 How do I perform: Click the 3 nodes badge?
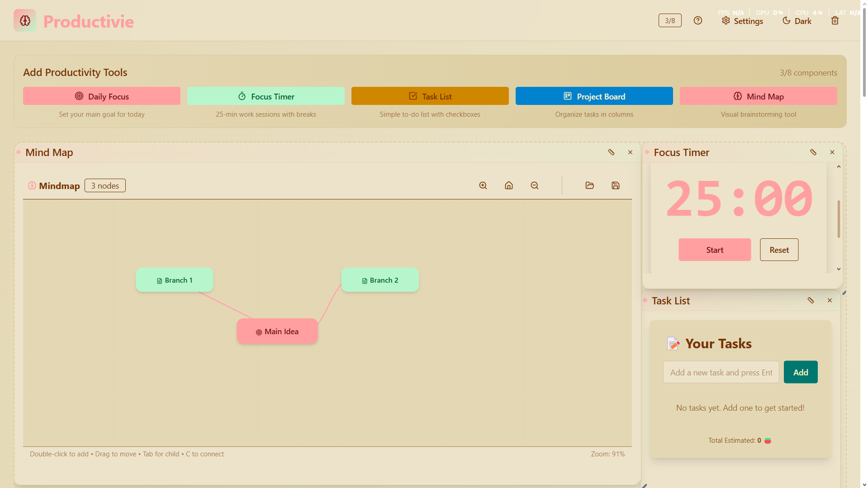[105, 185]
